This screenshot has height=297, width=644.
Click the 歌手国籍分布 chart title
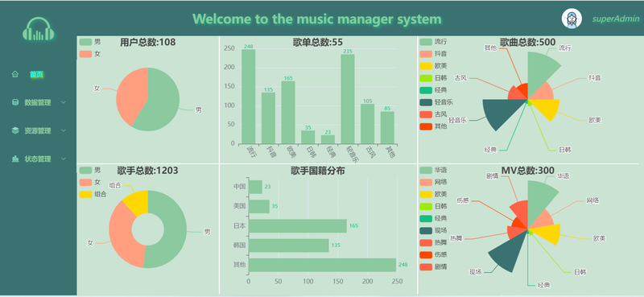pos(318,171)
